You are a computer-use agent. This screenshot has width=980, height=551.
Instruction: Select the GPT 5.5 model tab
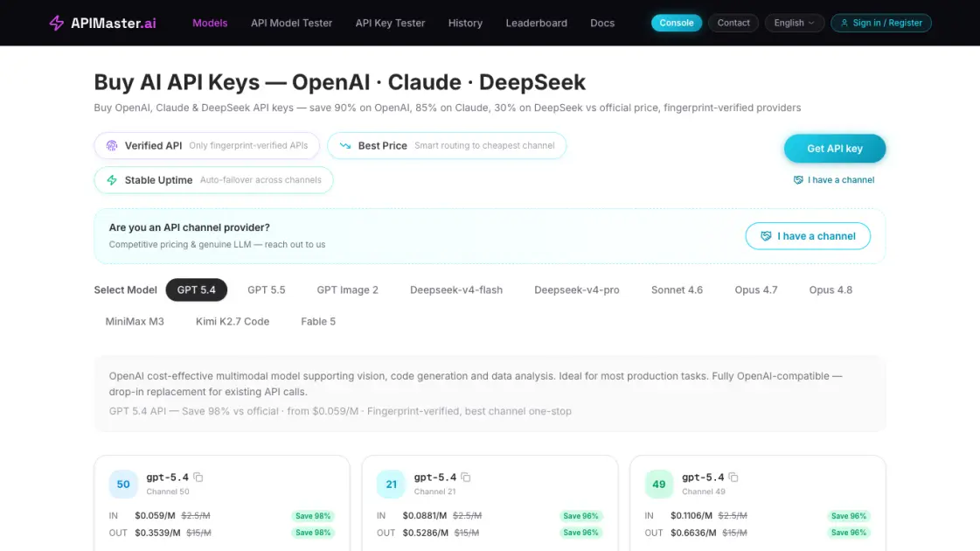267,290
